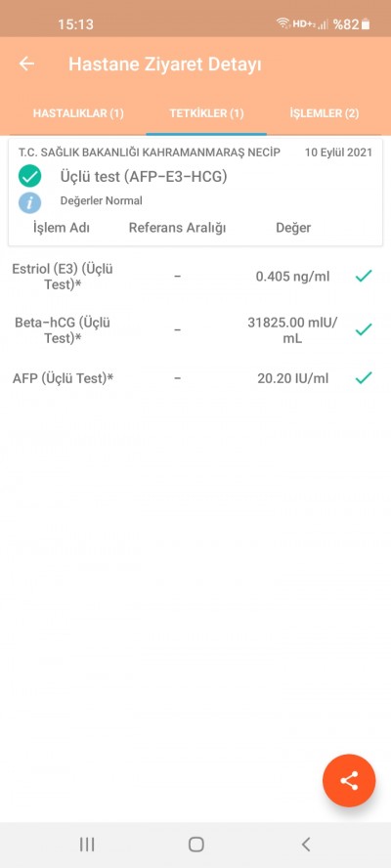Select the AFP (Üçlü Test) row

tap(195, 378)
